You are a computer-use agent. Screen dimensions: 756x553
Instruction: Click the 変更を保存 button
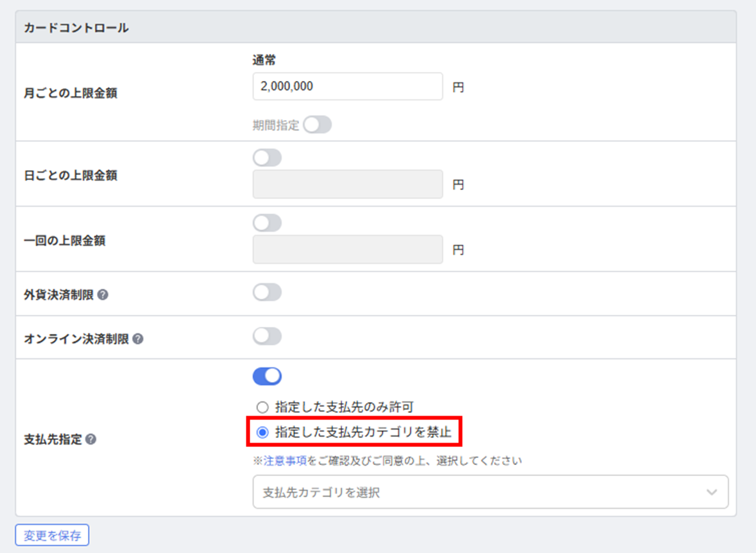click(x=52, y=536)
